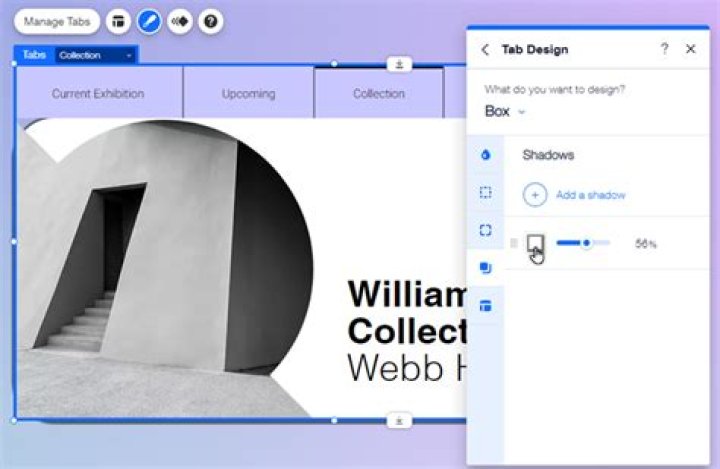Switch to the Upcoming tab
This screenshot has width=720, height=469.
point(248,94)
